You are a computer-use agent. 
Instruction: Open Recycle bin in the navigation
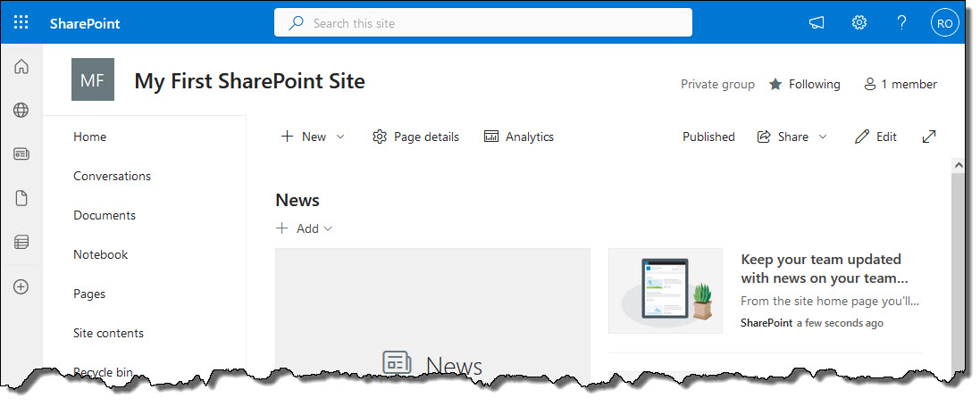tap(103, 372)
